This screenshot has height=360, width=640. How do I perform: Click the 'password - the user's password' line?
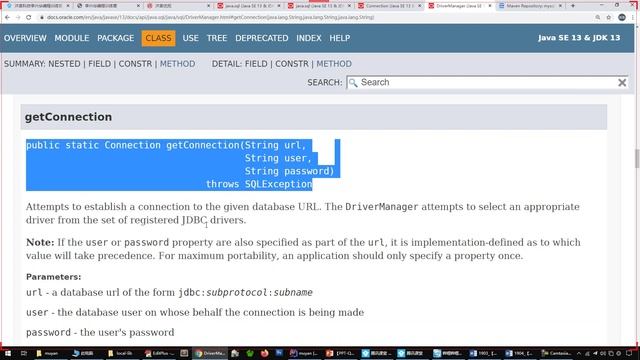pos(100,333)
